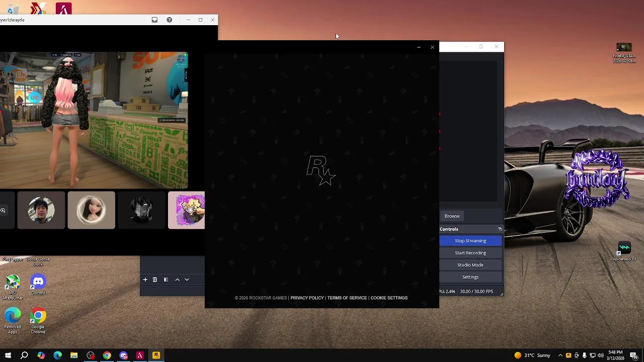Viewport: 644px width, 362px height.
Task: Open the Goose Goose Duck desktop shortcut
Action: click(38, 261)
